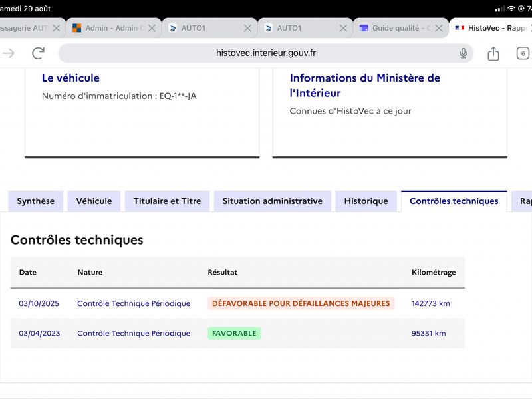This screenshot has height=399, width=532.
Task: Click the Le véhicule card heading
Action: (70, 78)
